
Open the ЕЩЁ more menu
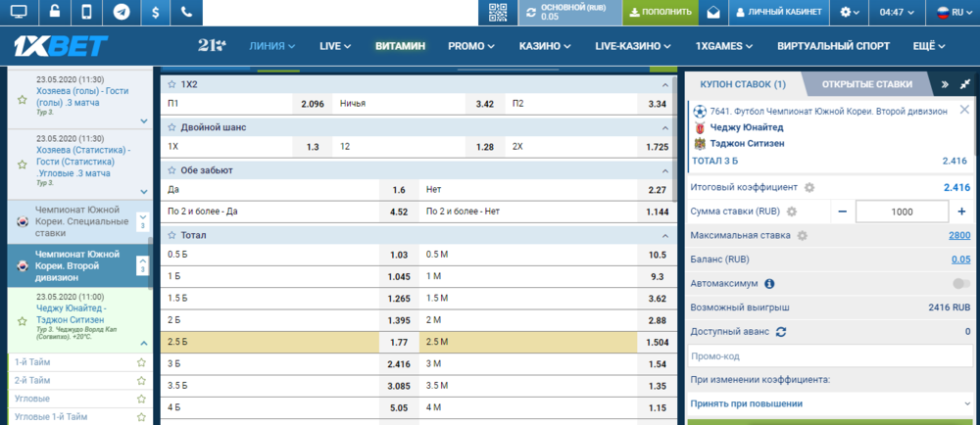[x=929, y=46]
